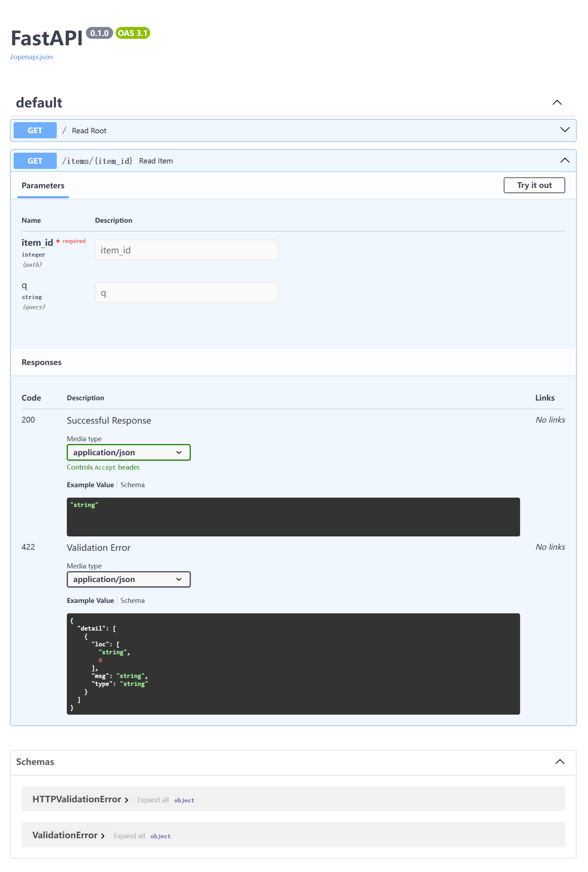
Task: Click the 0.1.0 version badge
Action: point(99,33)
